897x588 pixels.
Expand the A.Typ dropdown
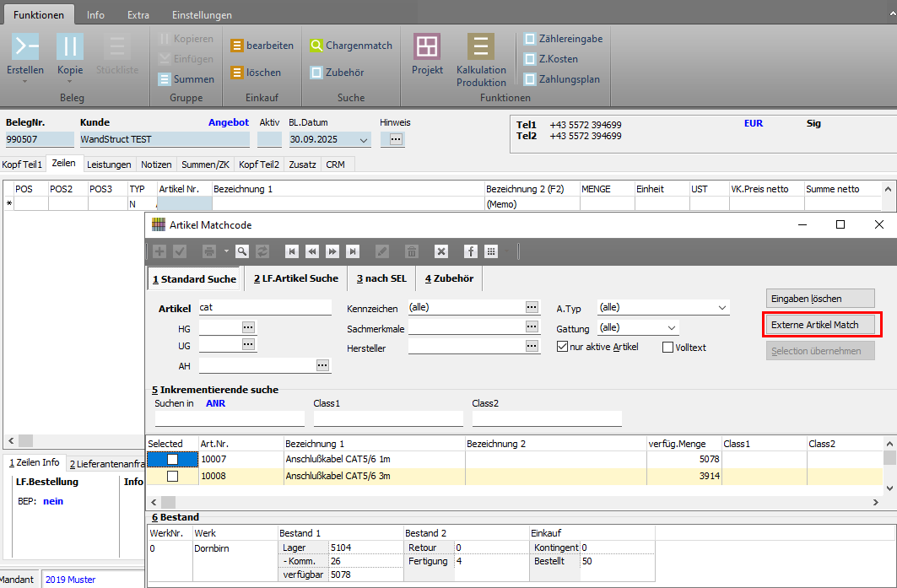tap(722, 308)
